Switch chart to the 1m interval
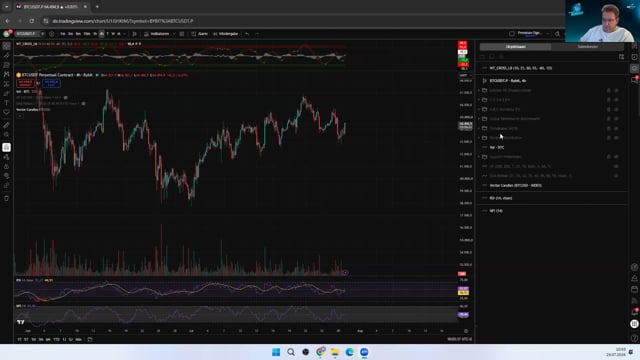The width and height of the screenshot is (640, 360). 63,33
